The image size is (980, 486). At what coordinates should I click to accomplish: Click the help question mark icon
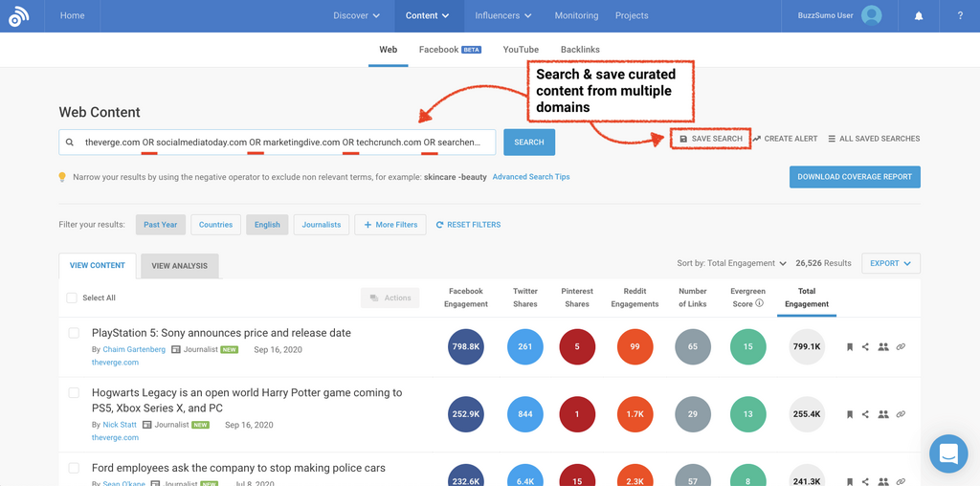tap(960, 16)
